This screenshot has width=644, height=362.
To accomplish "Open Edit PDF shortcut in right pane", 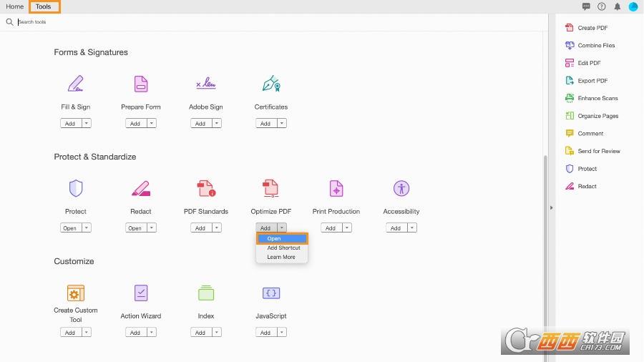I will tap(583, 63).
